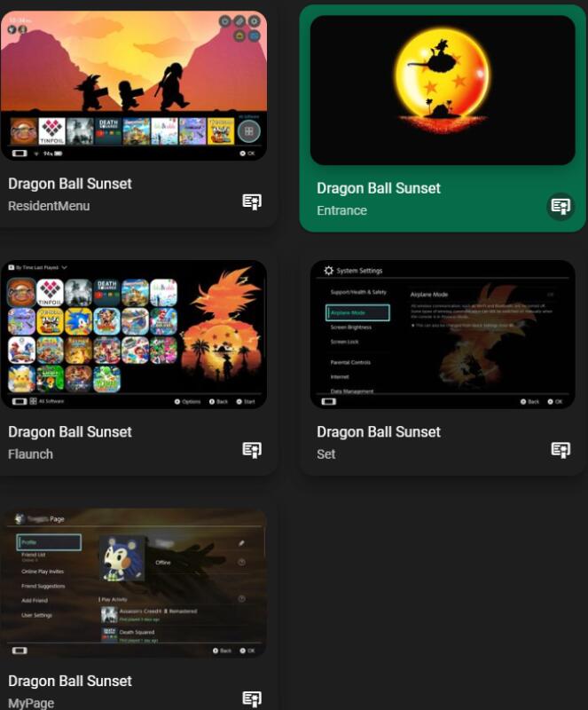Image resolution: width=588 pixels, height=710 pixels.
Task: Click the Set card's add-to-pack icon
Action: tap(561, 450)
